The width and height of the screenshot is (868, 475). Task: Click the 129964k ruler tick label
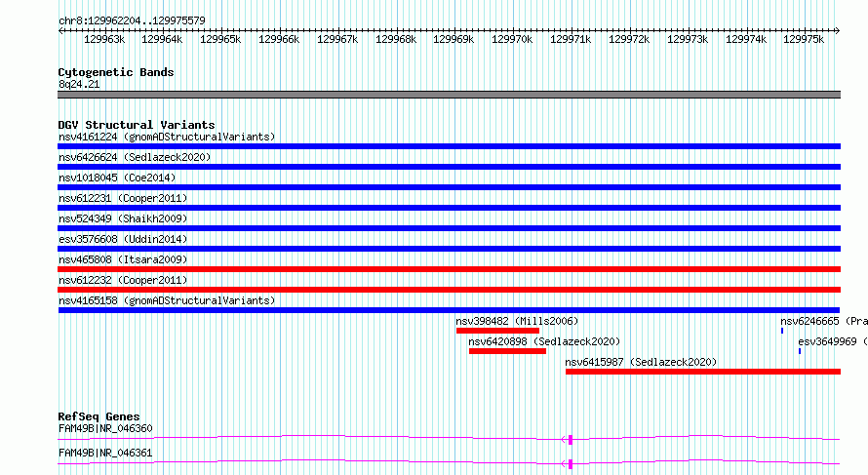tap(162, 39)
